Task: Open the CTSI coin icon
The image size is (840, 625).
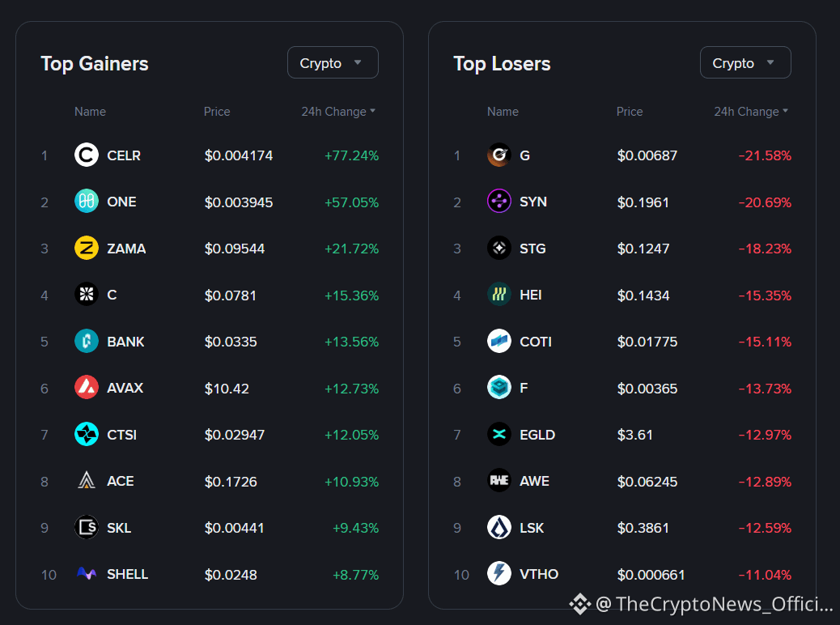Action: 87,434
